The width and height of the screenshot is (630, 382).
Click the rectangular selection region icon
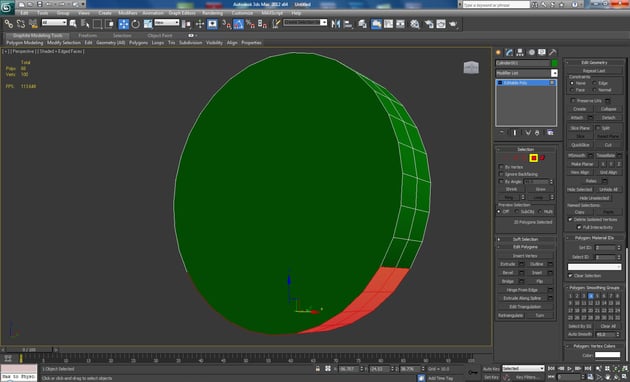[97, 25]
